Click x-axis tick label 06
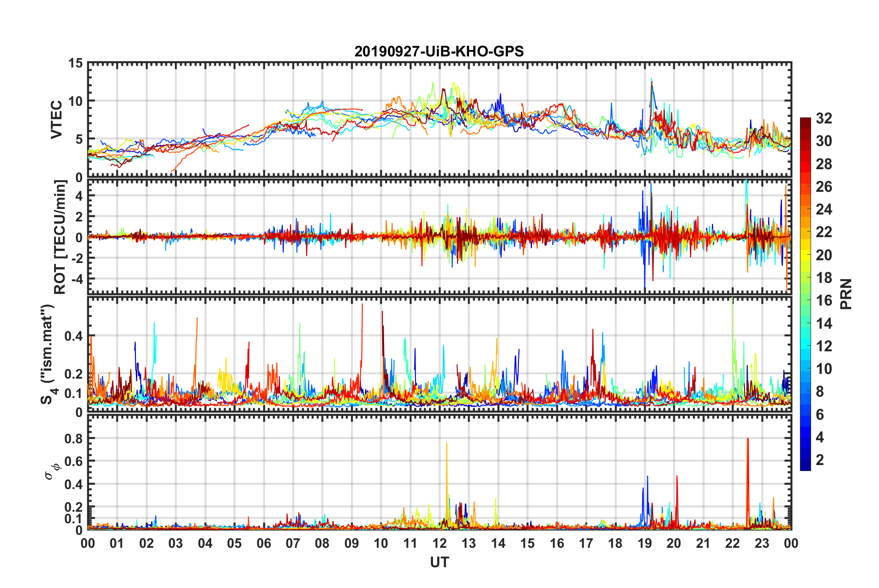 (263, 543)
